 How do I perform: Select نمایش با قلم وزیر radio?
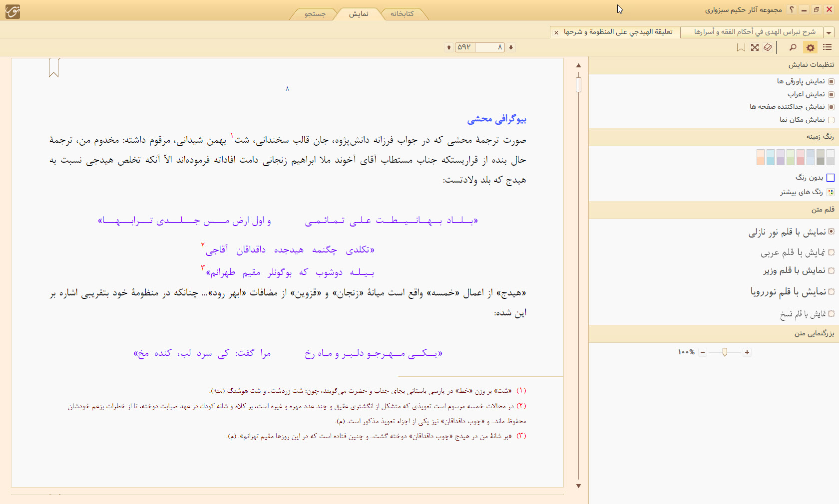tap(831, 270)
